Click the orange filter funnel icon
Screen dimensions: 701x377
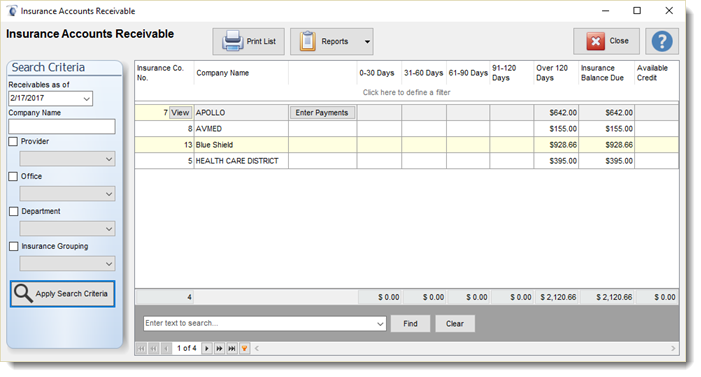click(x=245, y=348)
